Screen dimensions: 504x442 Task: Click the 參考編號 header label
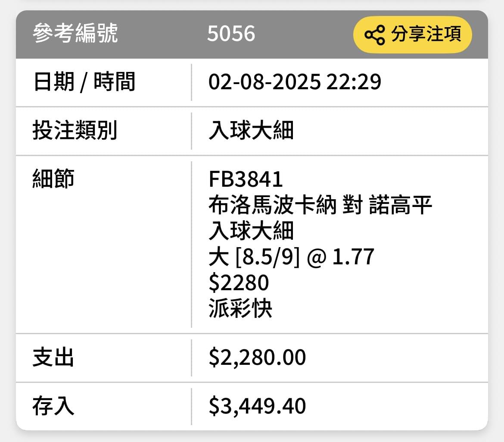[75, 33]
